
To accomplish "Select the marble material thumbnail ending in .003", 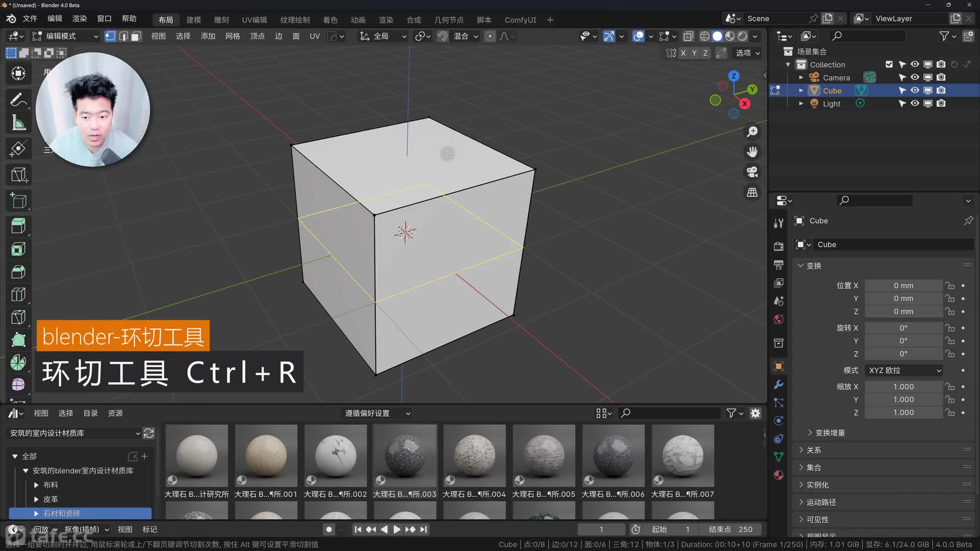I will 405,456.
